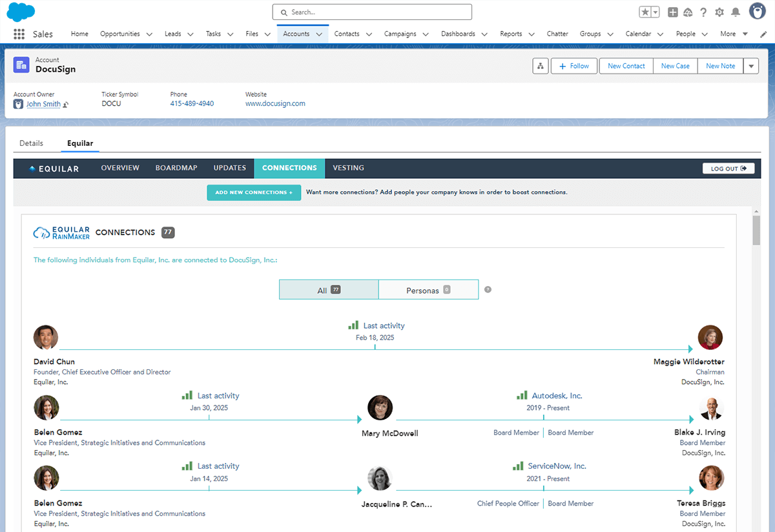Click Mary McDowell's profile photo
775x532 pixels.
pyautogui.click(x=380, y=408)
